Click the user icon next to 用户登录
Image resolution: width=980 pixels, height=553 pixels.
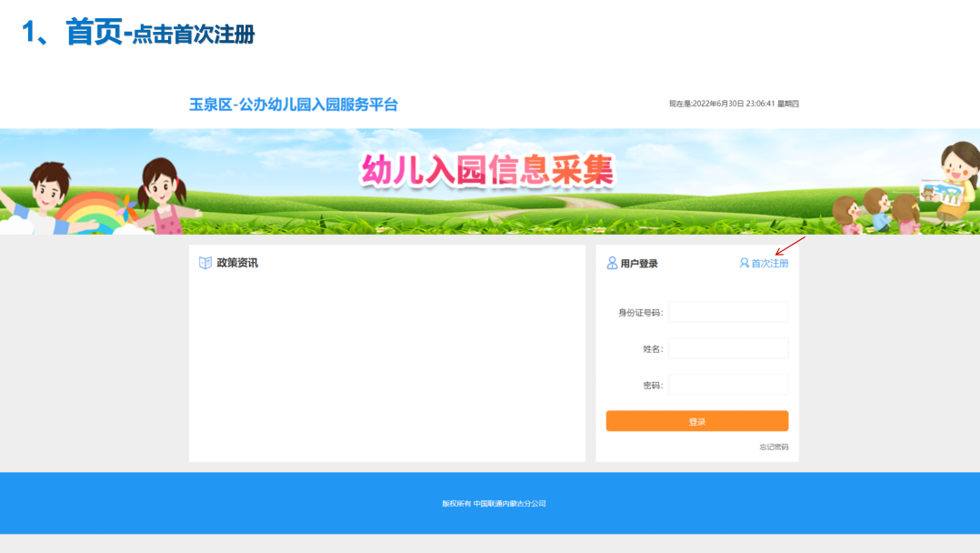(612, 263)
